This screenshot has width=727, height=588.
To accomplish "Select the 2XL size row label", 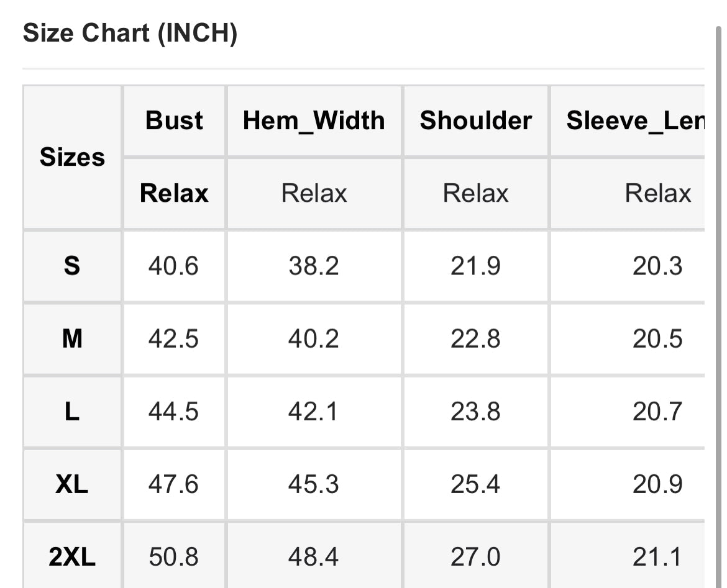I will pos(72,557).
